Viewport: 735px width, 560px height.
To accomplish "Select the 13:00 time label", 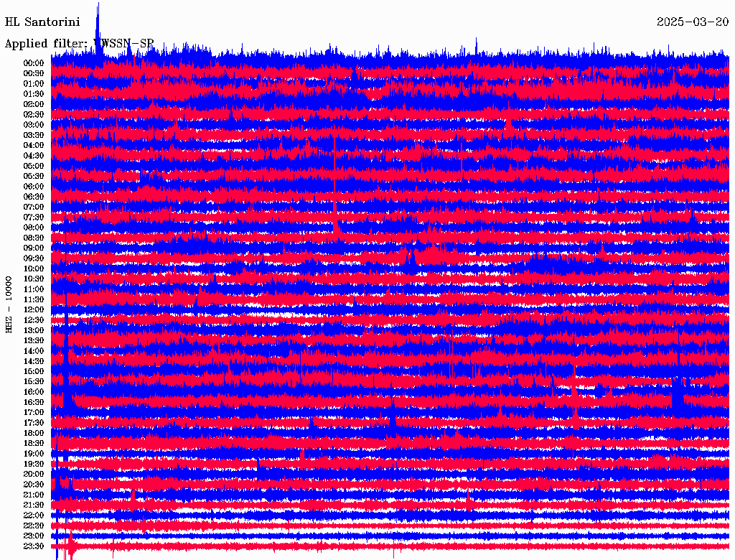I will click(x=34, y=331).
